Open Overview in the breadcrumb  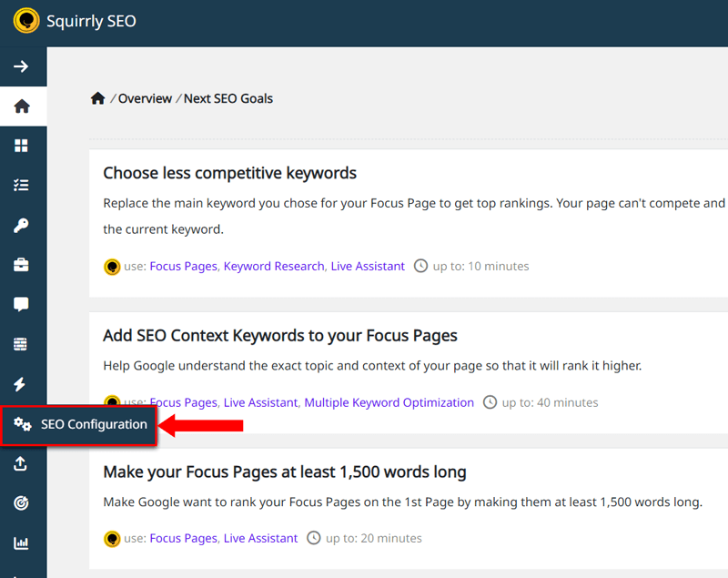point(145,98)
